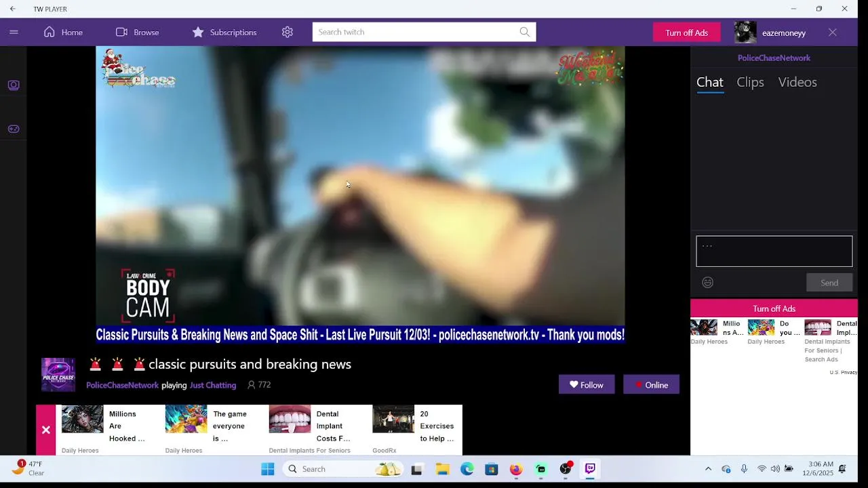Open the Dental Impl... sidebar ad thumbnail

click(x=818, y=328)
